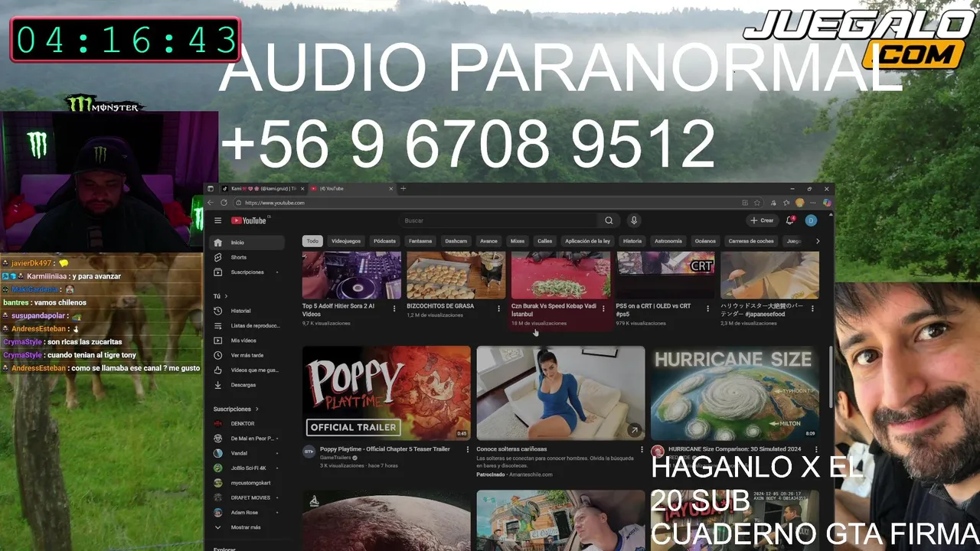This screenshot has width=980, height=551.
Task: Open options for Top 5 Adolf Hitler video
Action: point(394,308)
